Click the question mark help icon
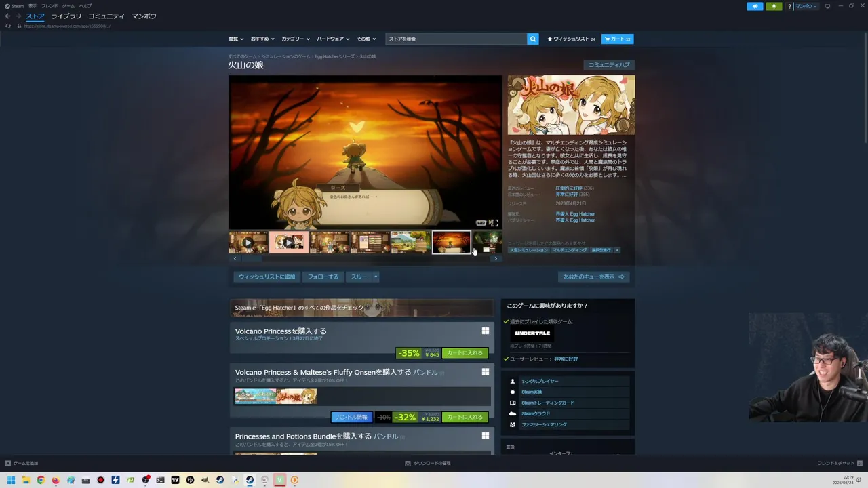 789,6
